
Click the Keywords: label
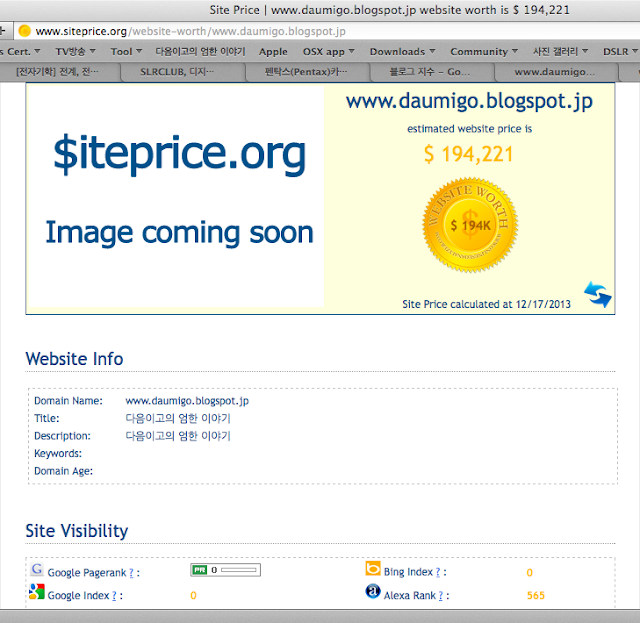click(x=58, y=454)
